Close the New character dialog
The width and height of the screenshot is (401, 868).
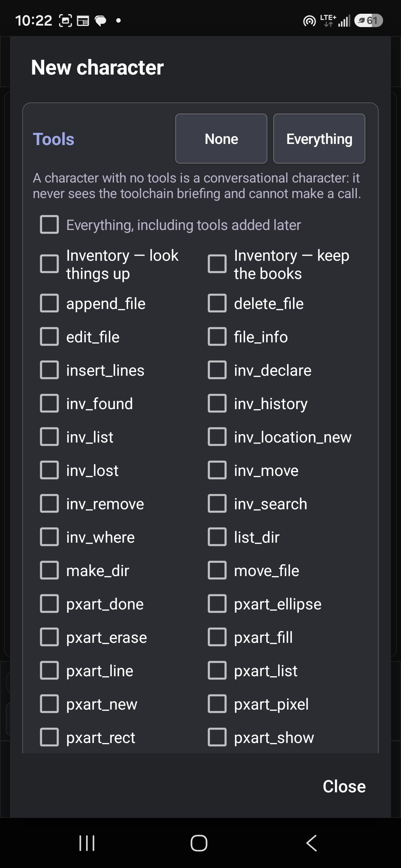[x=344, y=786]
